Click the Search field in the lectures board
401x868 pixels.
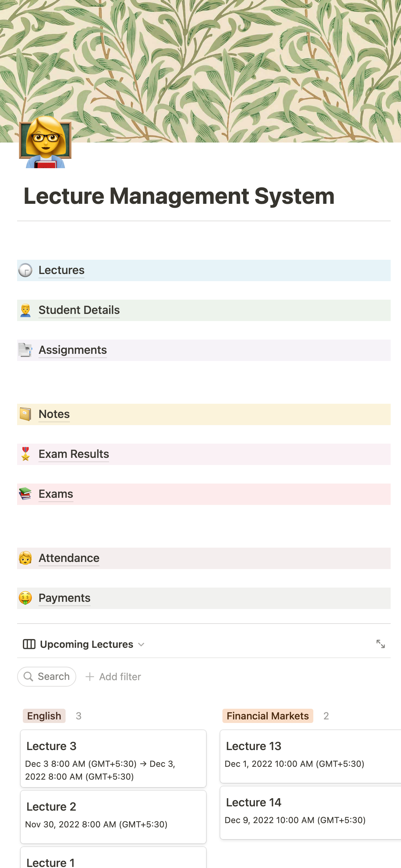(x=47, y=677)
